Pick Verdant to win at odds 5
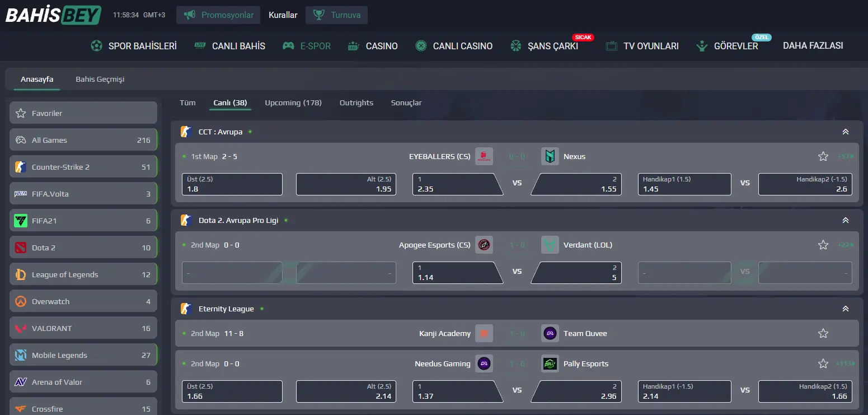The height and width of the screenshot is (415, 868). (576, 273)
